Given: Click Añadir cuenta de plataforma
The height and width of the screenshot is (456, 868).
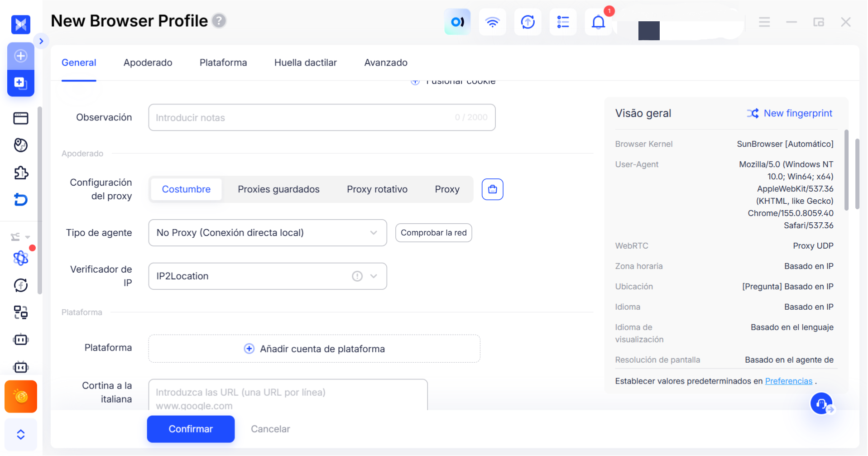Looking at the screenshot, I should [x=314, y=349].
